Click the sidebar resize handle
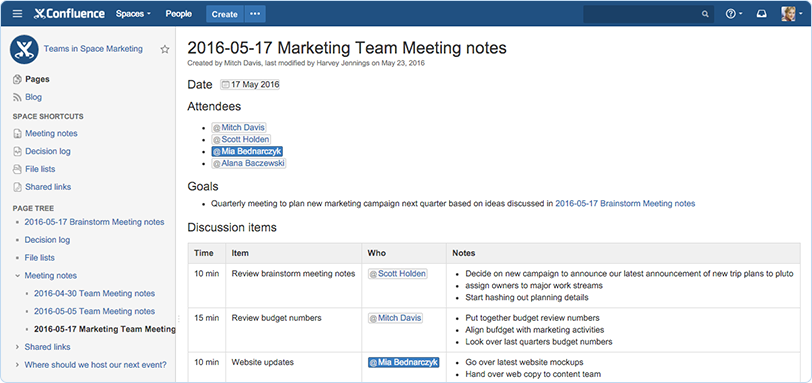 point(178,319)
